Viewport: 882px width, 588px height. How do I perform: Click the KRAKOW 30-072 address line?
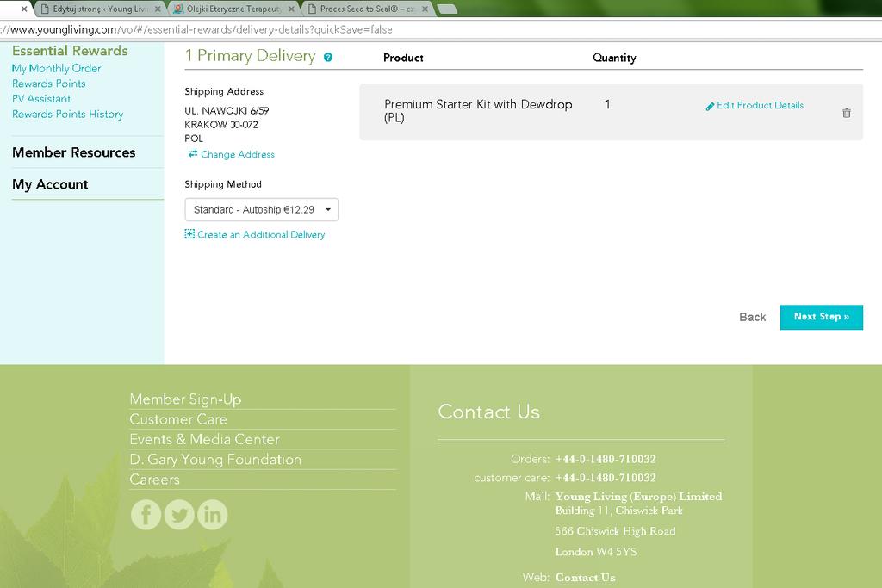221,124
